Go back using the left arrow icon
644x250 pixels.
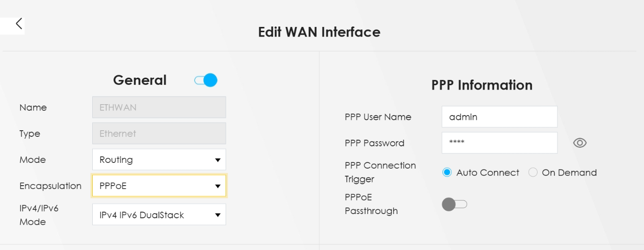pos(18,24)
